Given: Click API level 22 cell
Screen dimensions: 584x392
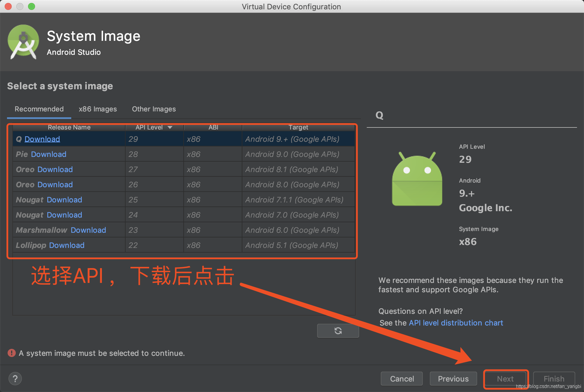Looking at the screenshot, I should (154, 245).
